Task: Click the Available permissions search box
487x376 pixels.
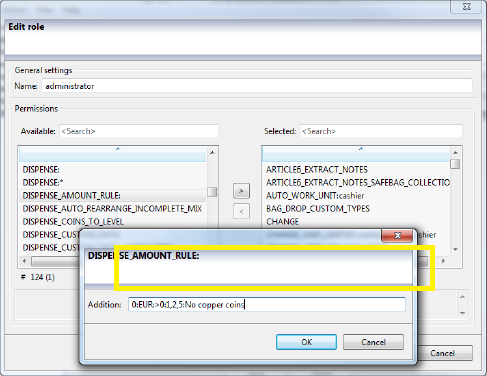Action: click(x=139, y=131)
